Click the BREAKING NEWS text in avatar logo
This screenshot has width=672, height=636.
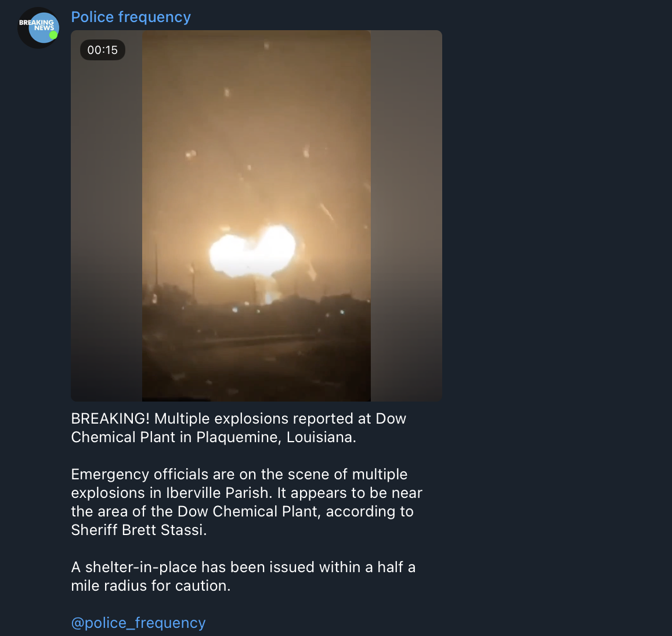click(x=37, y=25)
